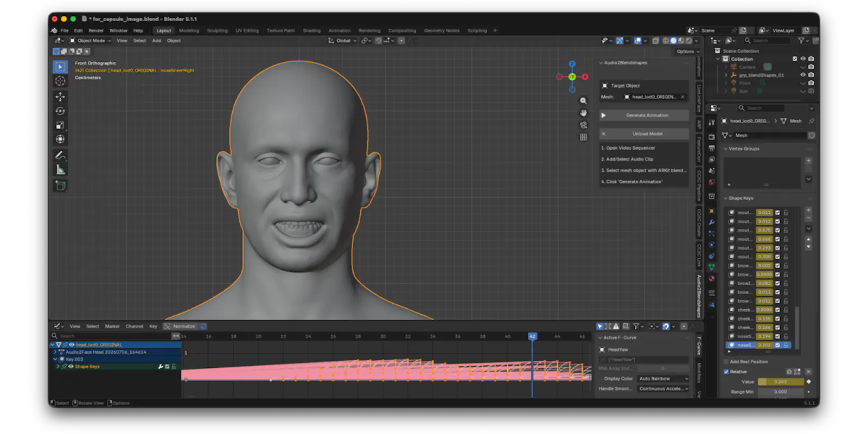Viewport: 868px width, 434px height.
Task: Open the Render menu
Action: (96, 30)
